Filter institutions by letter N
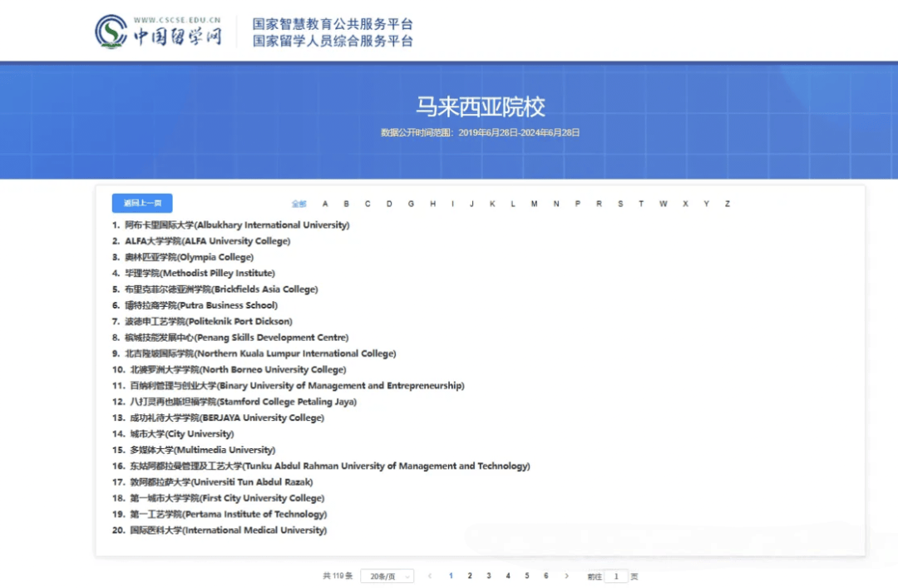The image size is (898, 588). [x=555, y=204]
